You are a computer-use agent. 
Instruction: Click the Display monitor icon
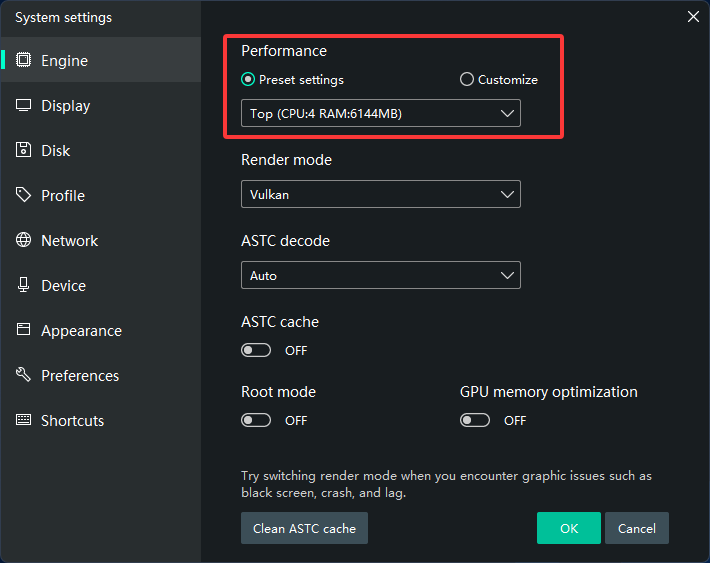pos(23,105)
